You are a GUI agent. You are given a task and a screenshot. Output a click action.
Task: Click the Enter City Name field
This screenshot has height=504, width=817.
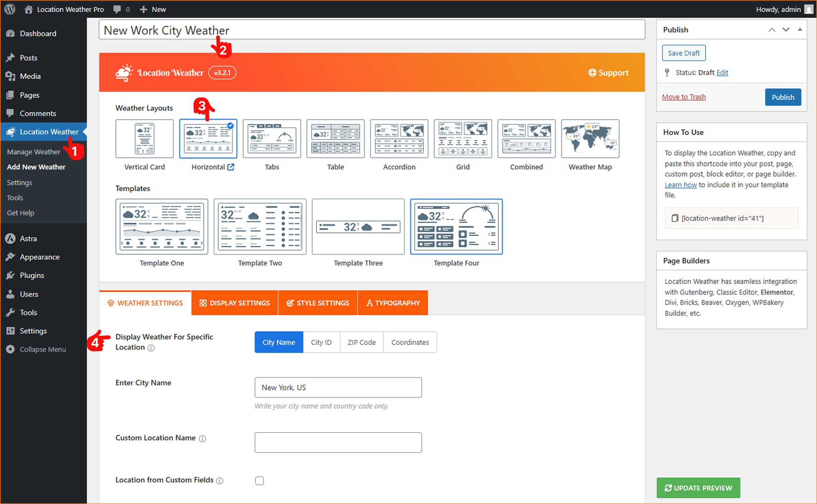(338, 387)
